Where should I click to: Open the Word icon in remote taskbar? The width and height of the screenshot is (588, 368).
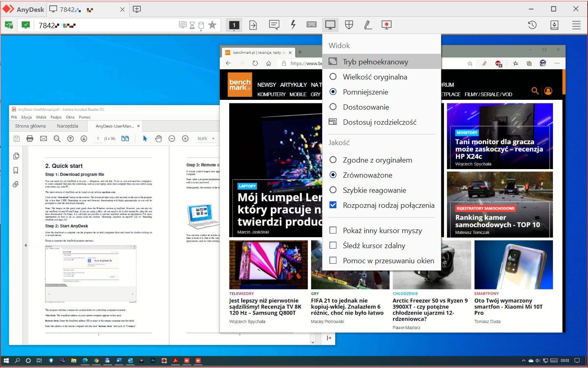[x=119, y=361]
